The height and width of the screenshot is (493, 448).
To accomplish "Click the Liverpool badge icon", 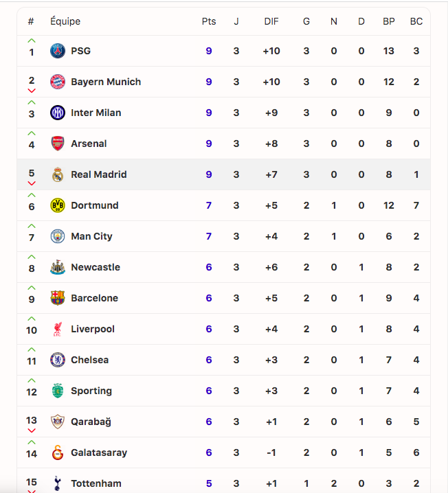I will [x=58, y=329].
